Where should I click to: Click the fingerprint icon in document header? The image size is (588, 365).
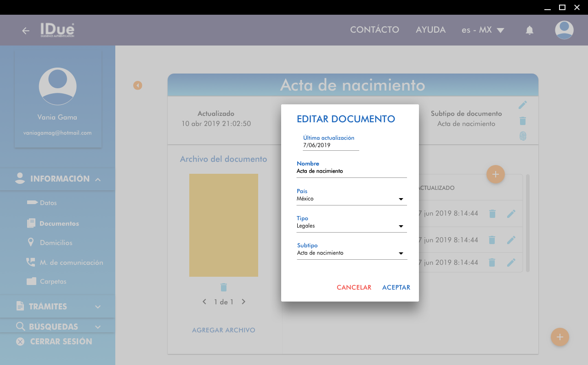522,136
